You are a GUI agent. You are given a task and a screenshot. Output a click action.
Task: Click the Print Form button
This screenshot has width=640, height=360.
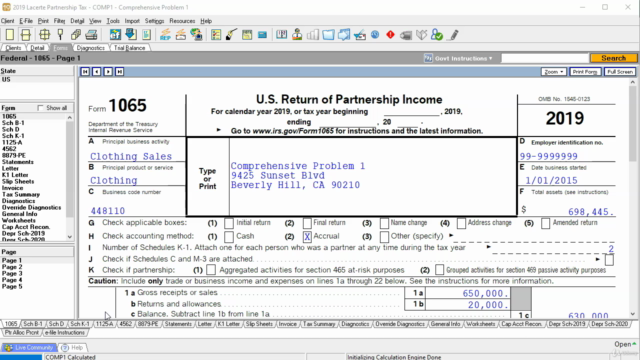pyautogui.click(x=585, y=72)
